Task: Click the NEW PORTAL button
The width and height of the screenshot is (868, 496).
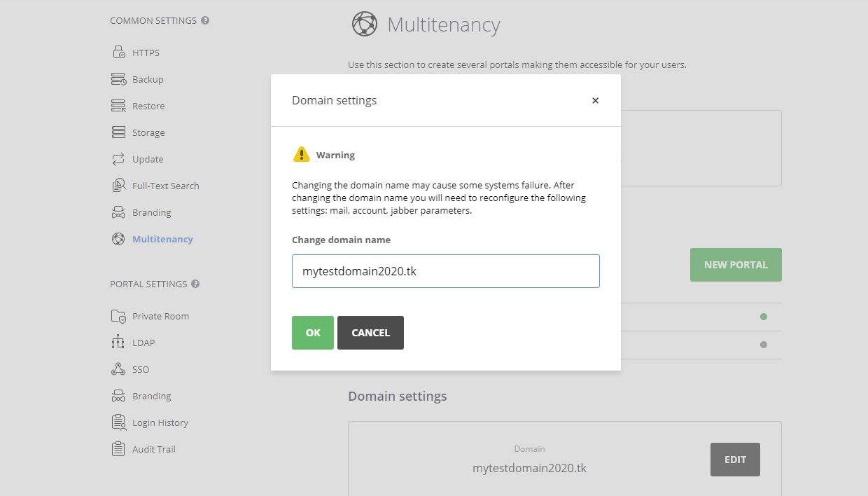Action: tap(736, 264)
